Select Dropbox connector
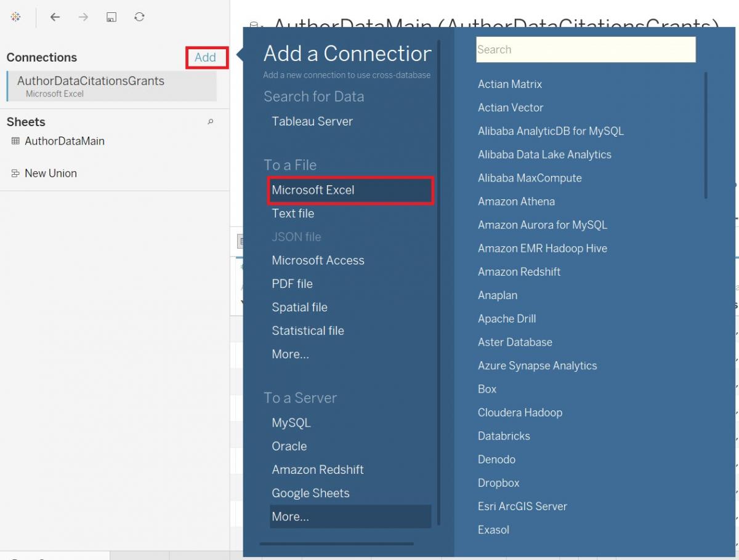739x560 pixels. coord(498,482)
